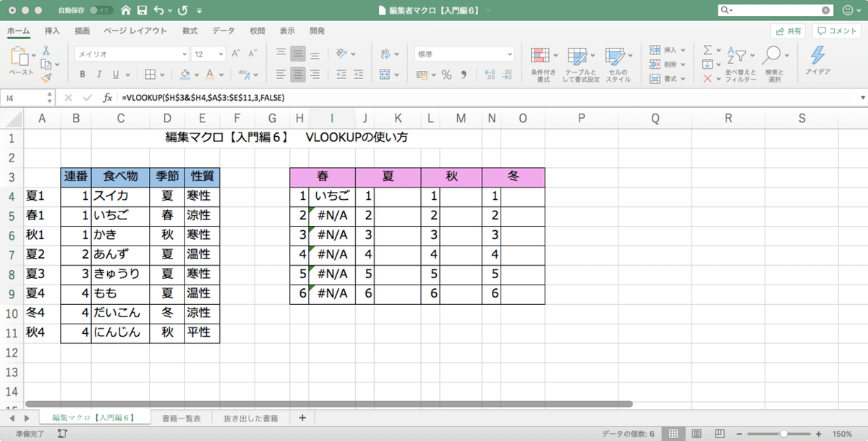Decrease font size with small A
868x441 pixels.
point(251,54)
